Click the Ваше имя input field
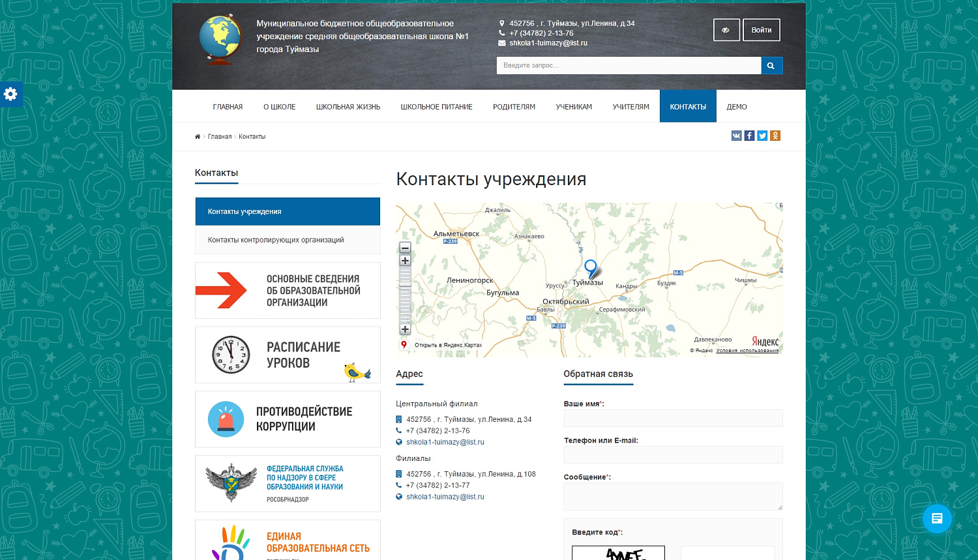Image resolution: width=978 pixels, height=560 pixels. click(673, 418)
